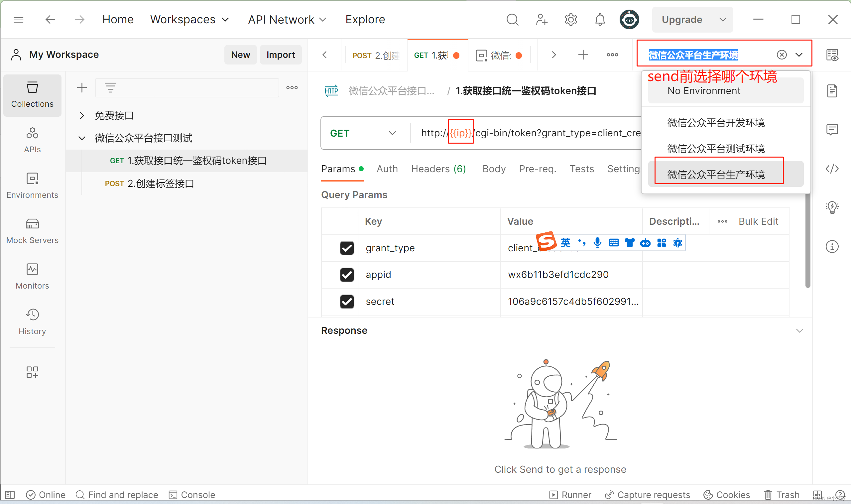Open the Related requests lightbulb icon

click(x=832, y=207)
